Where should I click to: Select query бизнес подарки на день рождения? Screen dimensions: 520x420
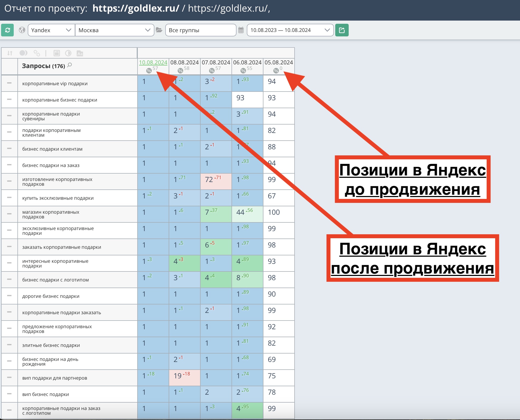tap(50, 361)
